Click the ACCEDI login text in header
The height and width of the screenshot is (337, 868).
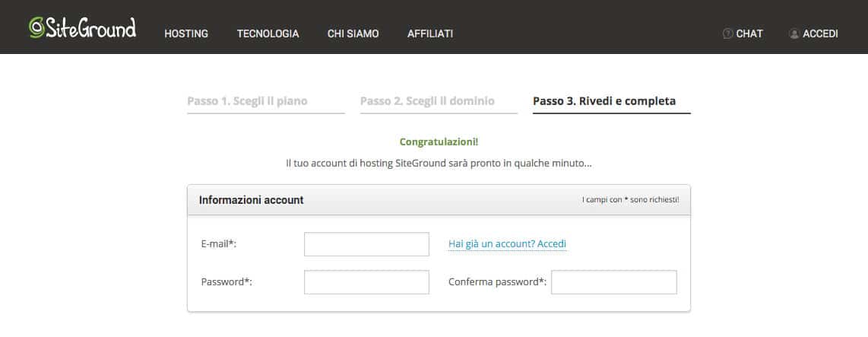tap(820, 33)
